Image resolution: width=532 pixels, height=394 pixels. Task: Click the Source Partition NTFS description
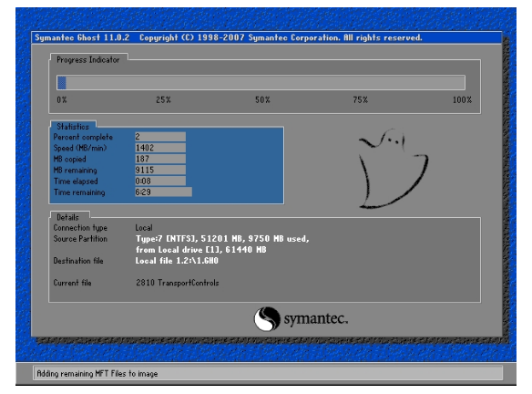click(x=222, y=244)
